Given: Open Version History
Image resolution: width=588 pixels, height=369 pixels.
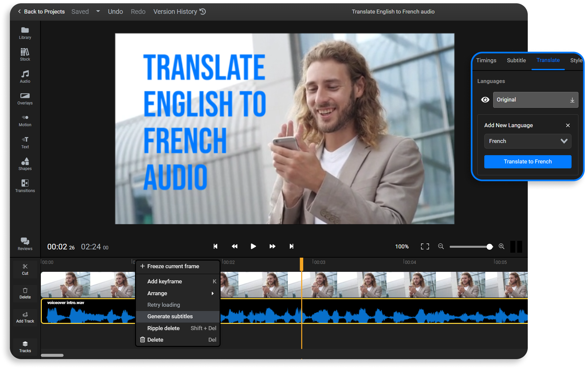Looking at the screenshot, I should (179, 12).
